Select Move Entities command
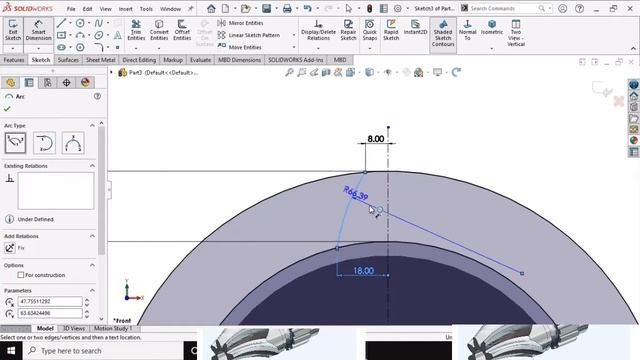Screen dimensions: 640x360 (x=240, y=47)
